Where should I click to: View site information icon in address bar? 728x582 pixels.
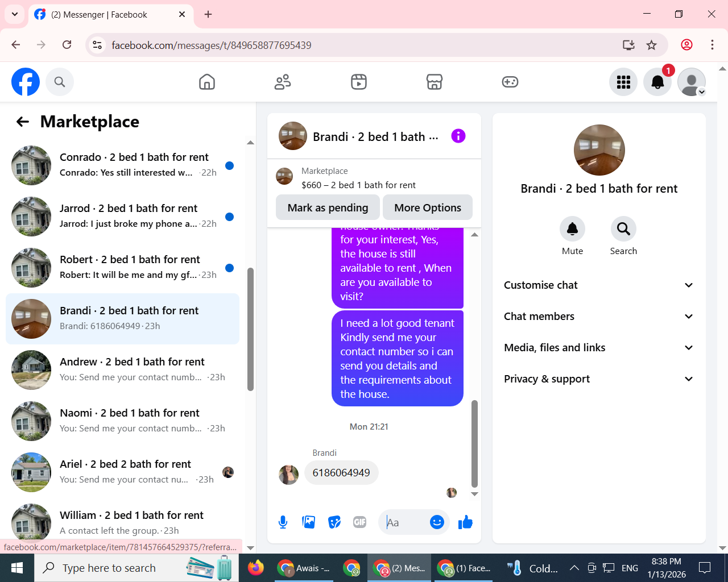(97, 45)
